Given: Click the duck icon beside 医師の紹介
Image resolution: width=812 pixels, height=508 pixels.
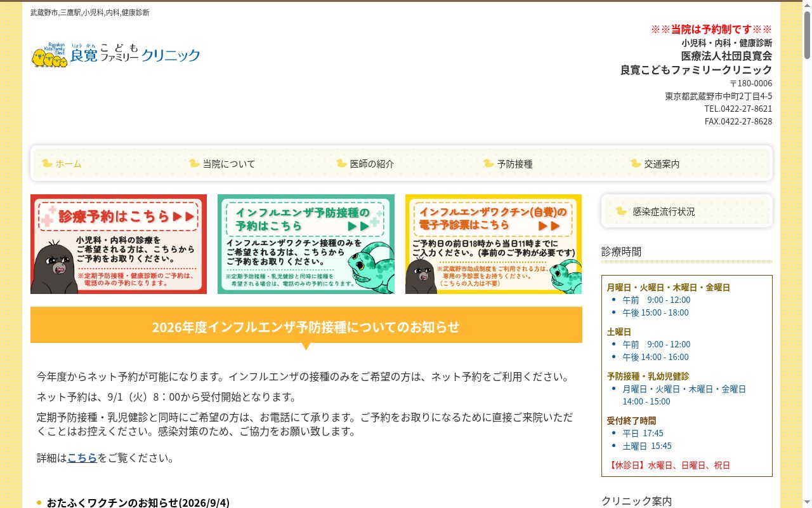Looking at the screenshot, I should pyautogui.click(x=341, y=163).
